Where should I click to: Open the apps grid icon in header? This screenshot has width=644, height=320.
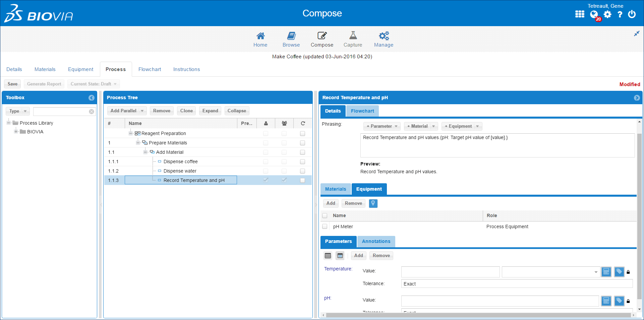click(580, 14)
